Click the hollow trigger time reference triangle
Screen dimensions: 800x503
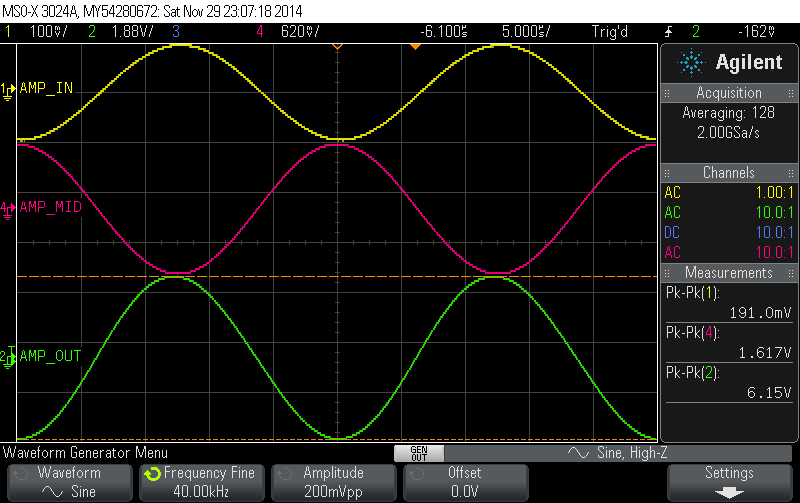[337, 46]
